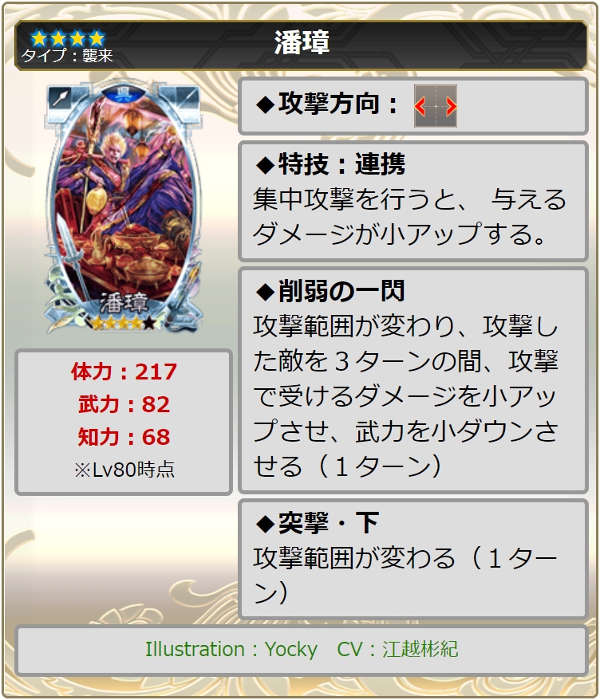The width and height of the screenshot is (600, 700).
Task: Click the top-right card frame corner icon
Action: click(186, 97)
